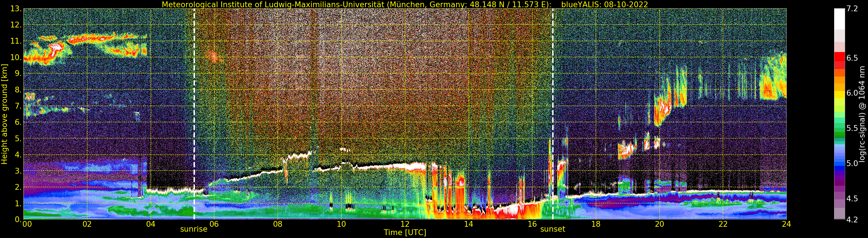This screenshot has width=868, height=238.
Task: Click the '0.' tick on the height axis
Action: [18, 219]
